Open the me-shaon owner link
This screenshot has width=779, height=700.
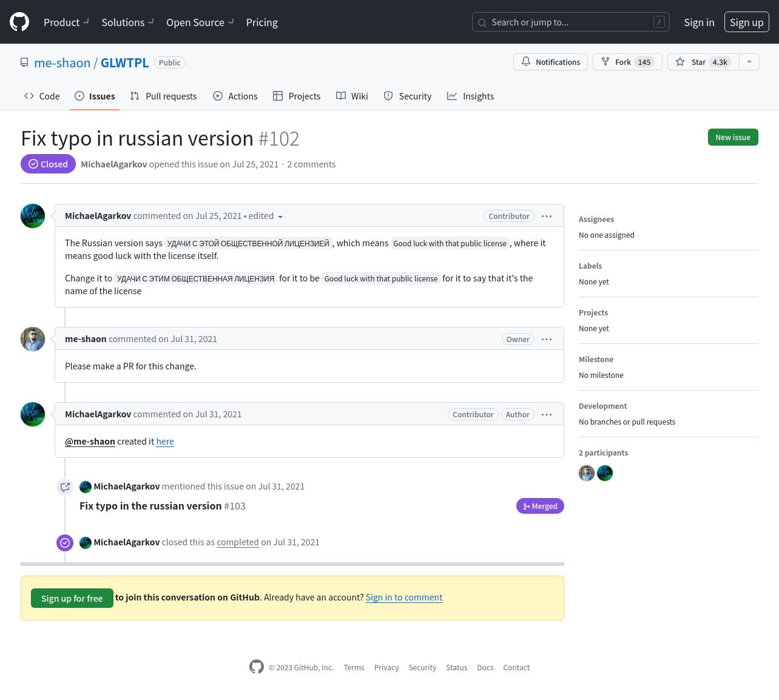tap(62, 62)
